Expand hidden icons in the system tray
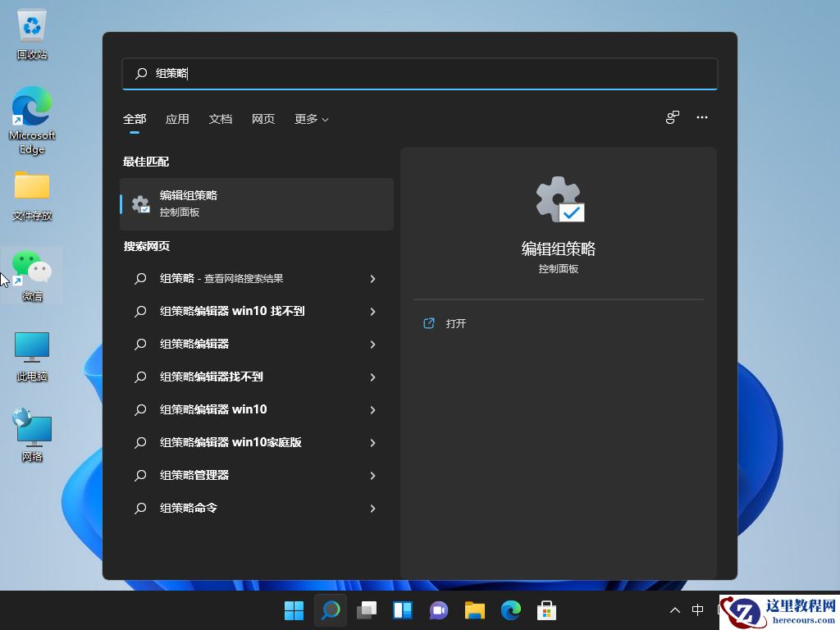This screenshot has width=840, height=630. (x=674, y=610)
